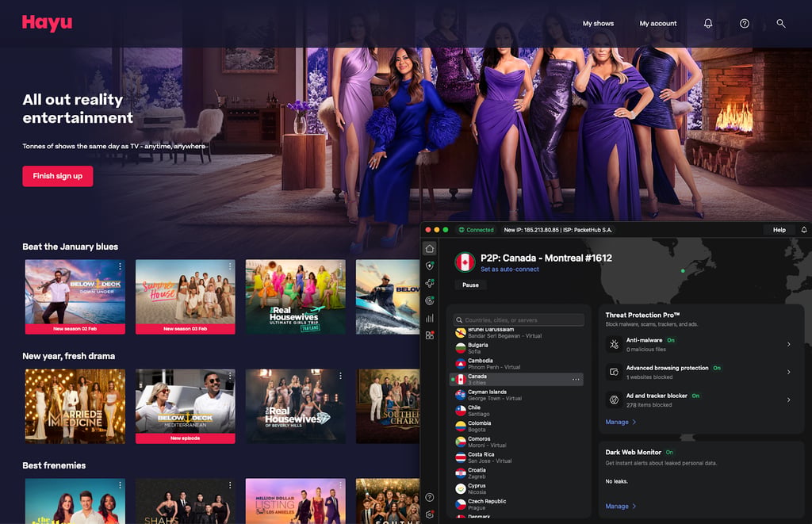
Task: Click the Ad and tracker blocker icon
Action: pos(615,400)
